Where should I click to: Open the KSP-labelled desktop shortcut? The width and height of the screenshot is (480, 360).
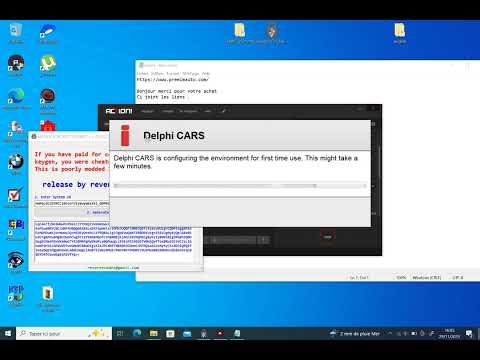[16, 293]
